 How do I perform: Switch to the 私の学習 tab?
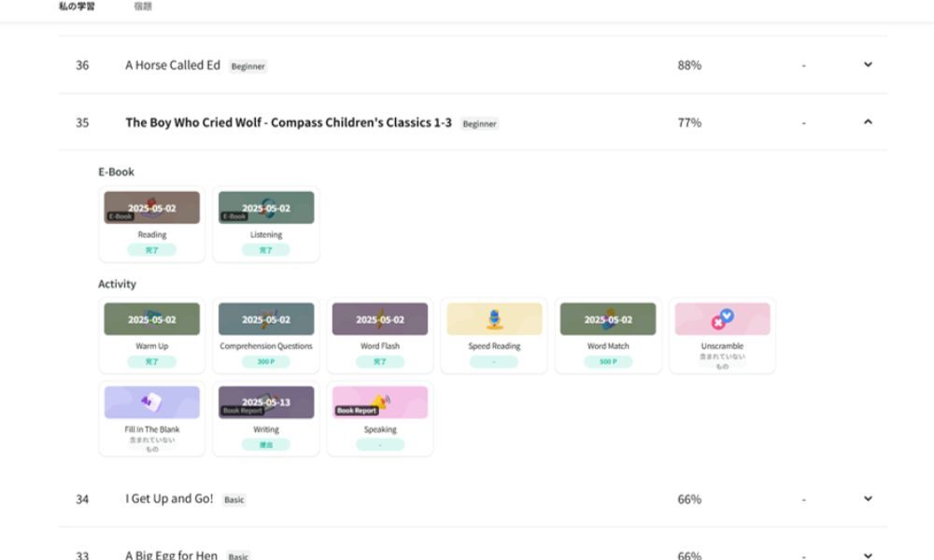point(76,7)
